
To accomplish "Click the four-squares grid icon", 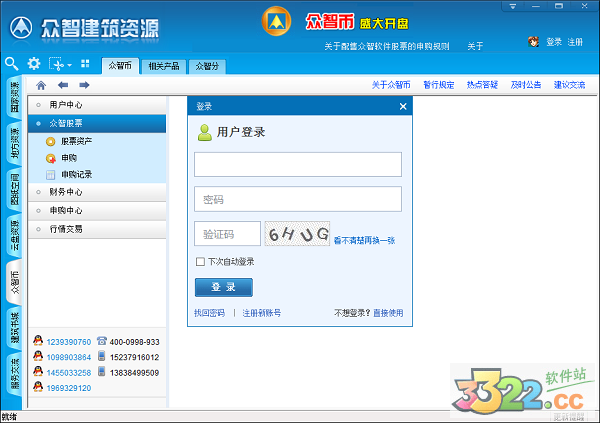I will (85, 64).
